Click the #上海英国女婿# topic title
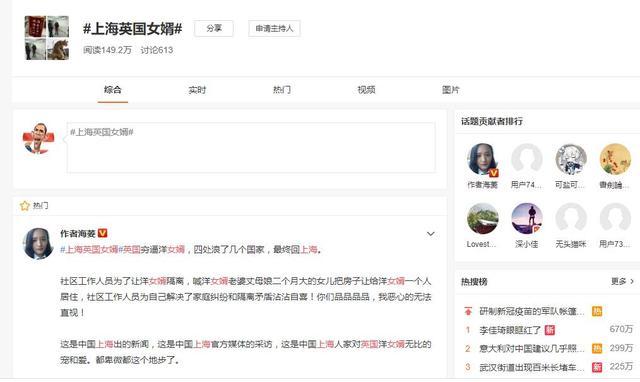This screenshot has height=382, width=640. pos(133,29)
